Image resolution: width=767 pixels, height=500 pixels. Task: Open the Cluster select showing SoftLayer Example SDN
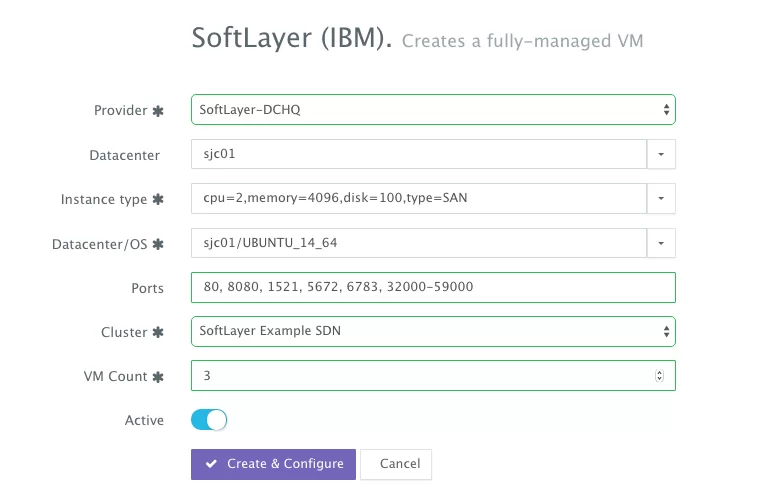tap(433, 331)
